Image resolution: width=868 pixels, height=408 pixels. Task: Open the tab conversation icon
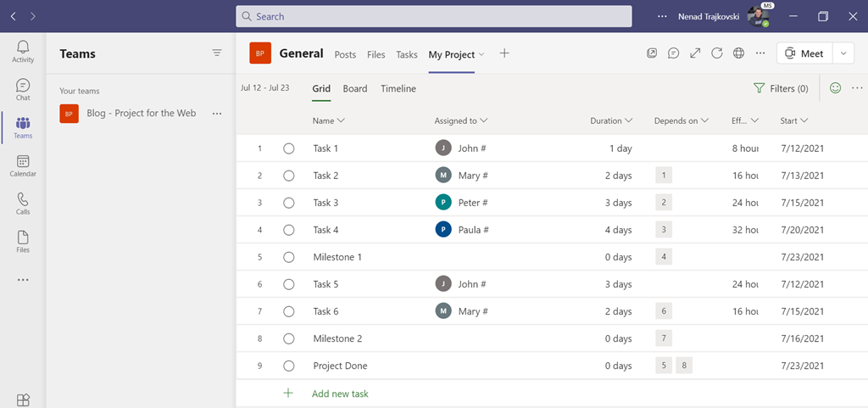[673, 53]
